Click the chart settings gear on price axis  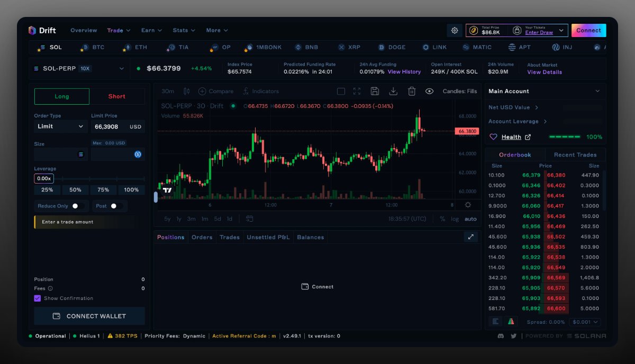[x=468, y=205]
